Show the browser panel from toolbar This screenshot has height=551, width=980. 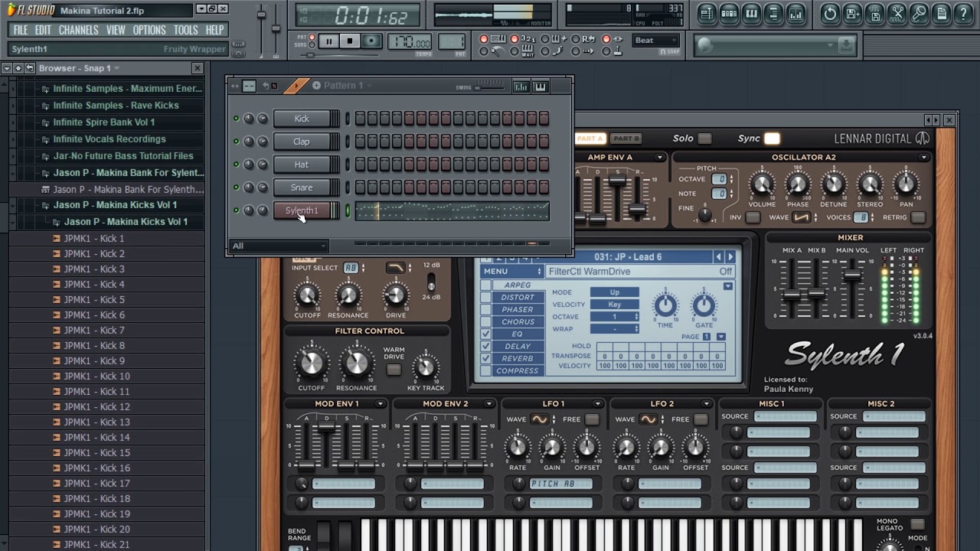point(773,14)
